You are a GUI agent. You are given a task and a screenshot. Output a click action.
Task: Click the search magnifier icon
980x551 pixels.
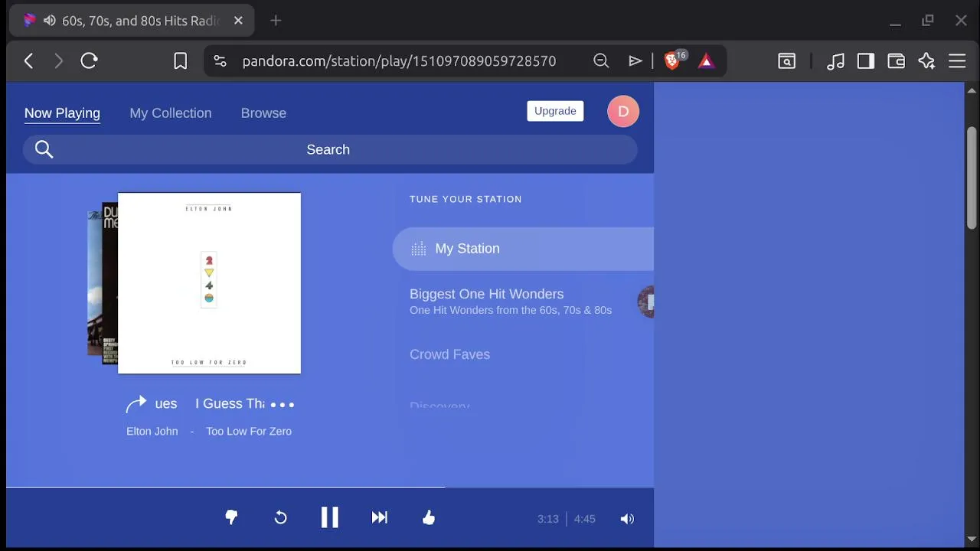tap(44, 149)
